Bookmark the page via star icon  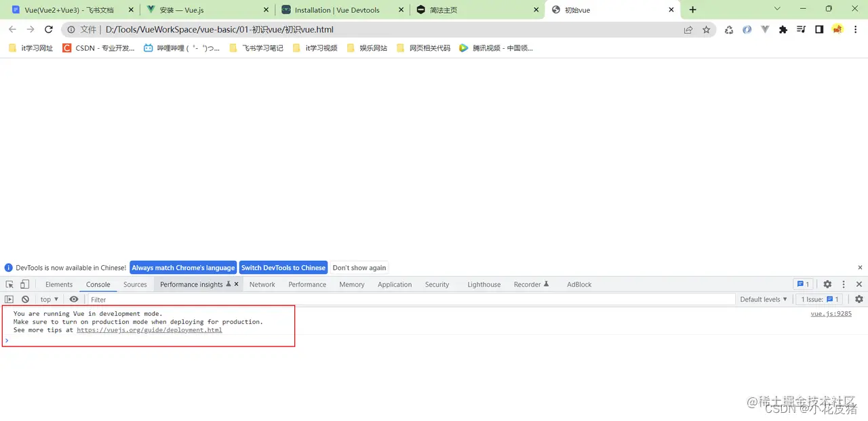(x=707, y=29)
